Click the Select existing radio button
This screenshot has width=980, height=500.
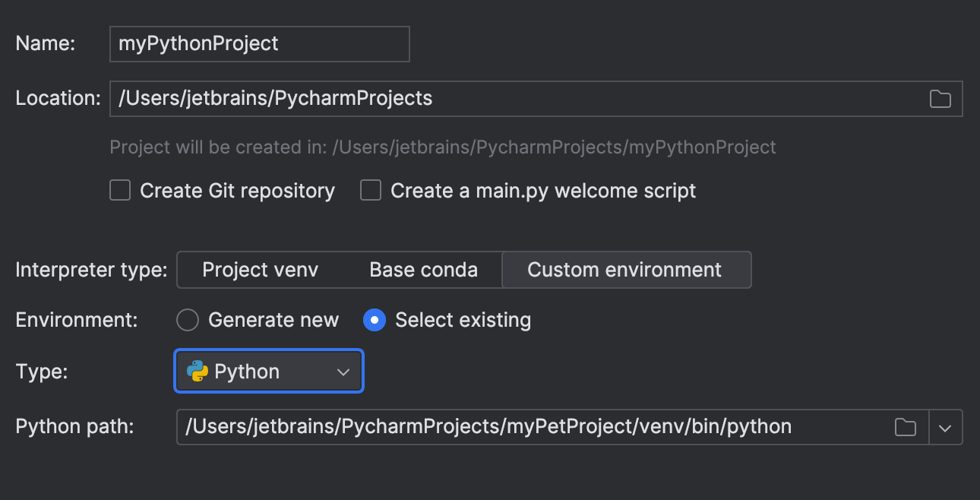[374, 320]
